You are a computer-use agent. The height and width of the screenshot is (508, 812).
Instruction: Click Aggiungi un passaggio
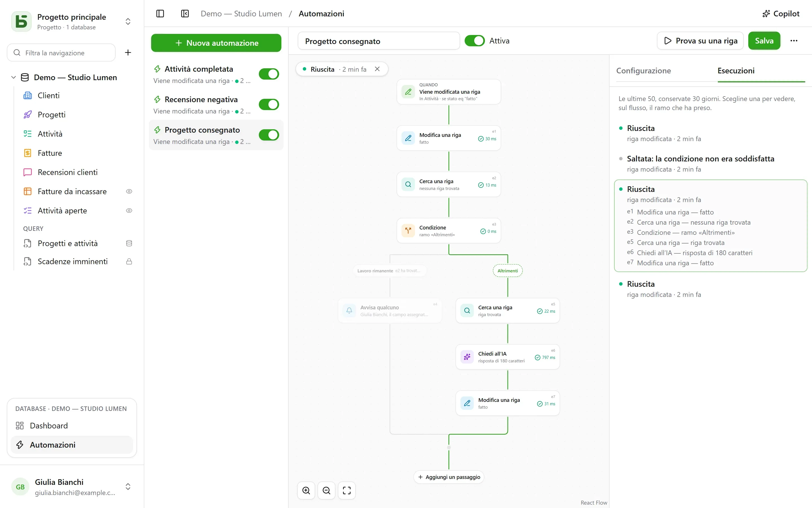click(x=449, y=477)
